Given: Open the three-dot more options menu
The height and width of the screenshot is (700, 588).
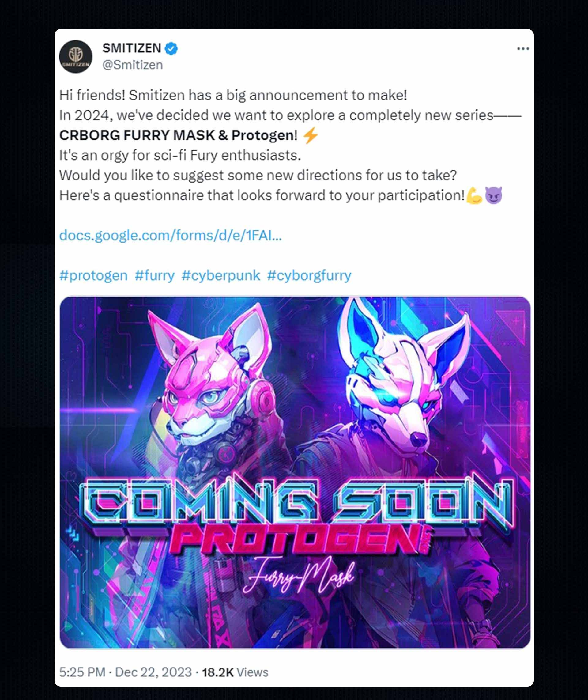Looking at the screenshot, I should (523, 49).
